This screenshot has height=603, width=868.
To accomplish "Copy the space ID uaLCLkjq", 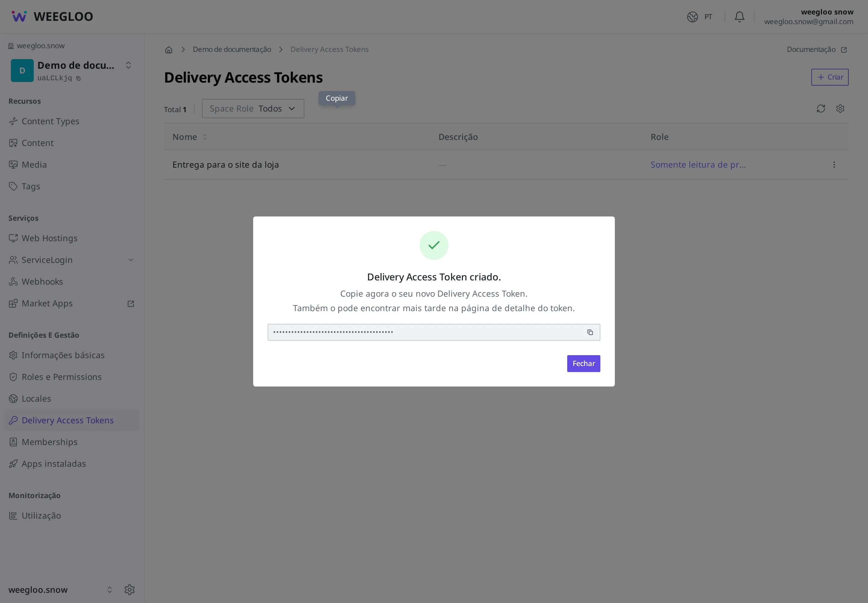I will click(x=78, y=78).
